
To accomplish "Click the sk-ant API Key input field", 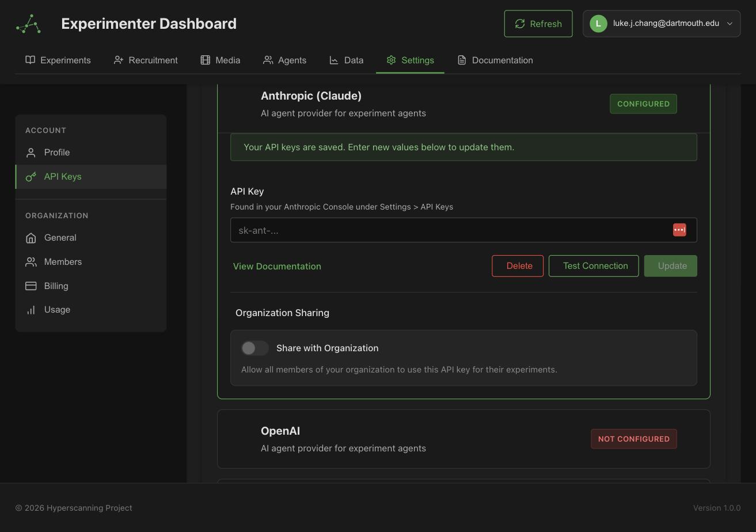I will coord(464,230).
